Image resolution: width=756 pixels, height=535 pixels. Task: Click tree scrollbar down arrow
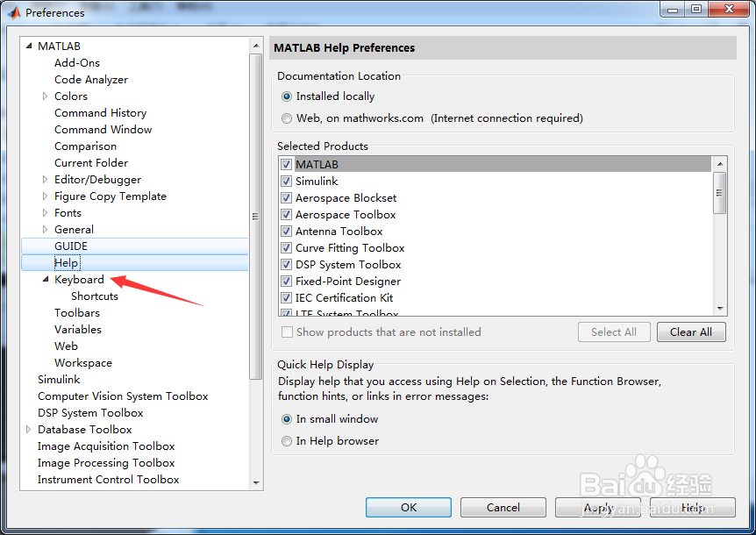click(256, 482)
